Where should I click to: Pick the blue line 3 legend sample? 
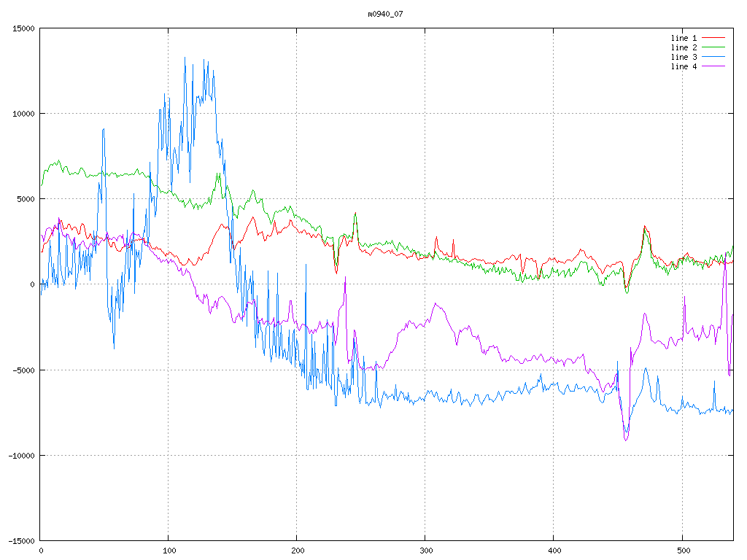pos(715,57)
